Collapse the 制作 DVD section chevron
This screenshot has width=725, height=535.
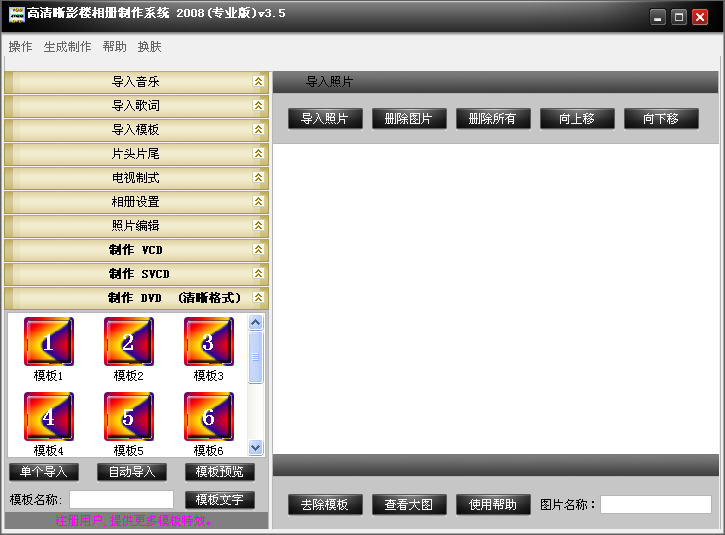(258, 298)
